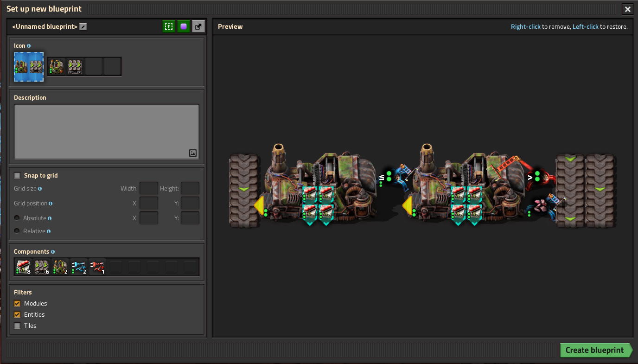Viewport: 638px width, 364px height.
Task: Click the green select new contents button
Action: (x=169, y=26)
